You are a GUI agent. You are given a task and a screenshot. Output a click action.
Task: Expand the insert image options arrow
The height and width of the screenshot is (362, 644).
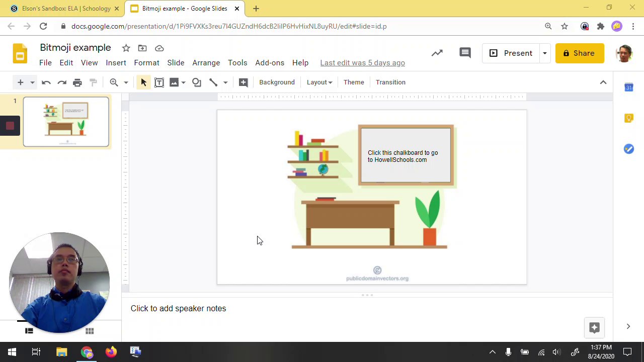click(x=184, y=82)
